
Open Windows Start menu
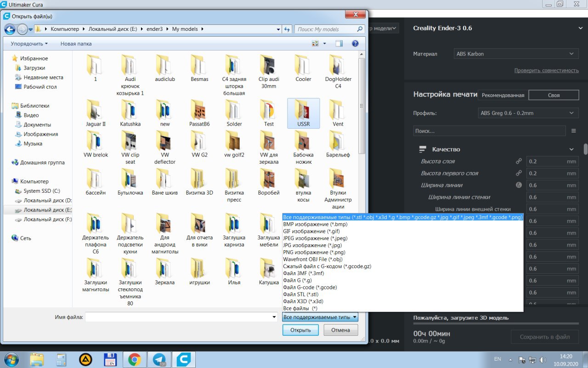[x=11, y=359]
